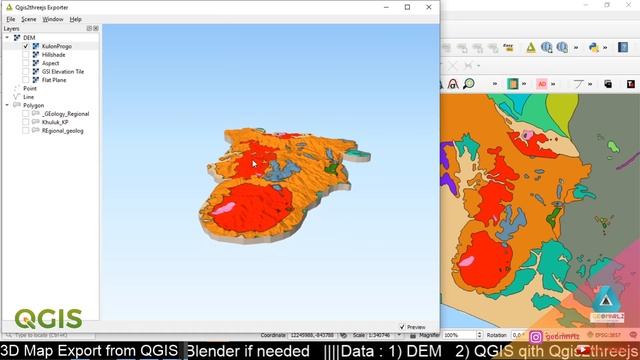Image resolution: width=640 pixels, height=360 pixels.
Task: Expand overflow arrows next to globe icons
Action: pyautogui.click(x=576, y=48)
